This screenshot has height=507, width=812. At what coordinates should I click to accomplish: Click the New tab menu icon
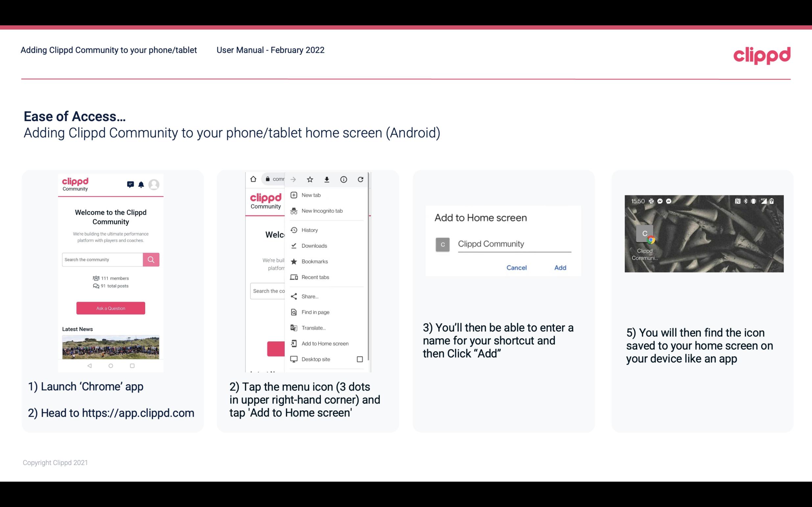coord(292,194)
